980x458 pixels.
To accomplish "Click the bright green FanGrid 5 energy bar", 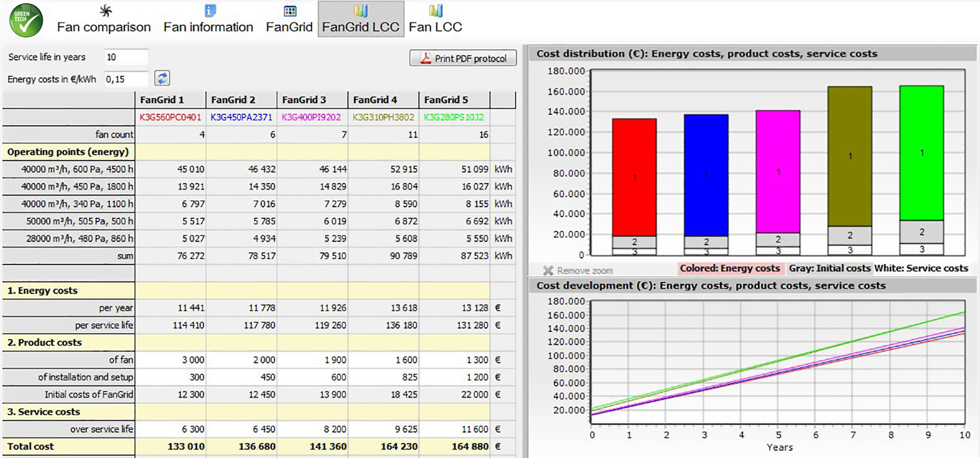I will coord(921,152).
